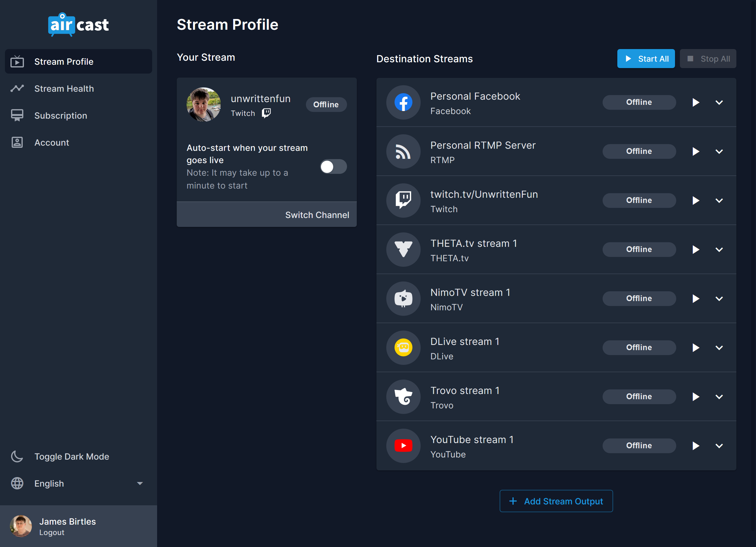Navigate to Subscription section
Screen dimensions: 756x547
pyautogui.click(x=61, y=116)
